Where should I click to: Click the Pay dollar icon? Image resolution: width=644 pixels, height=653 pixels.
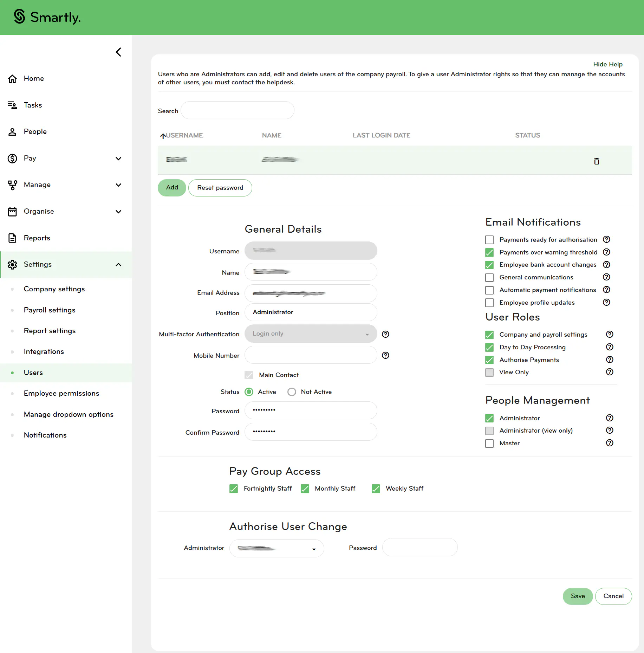[x=12, y=158]
